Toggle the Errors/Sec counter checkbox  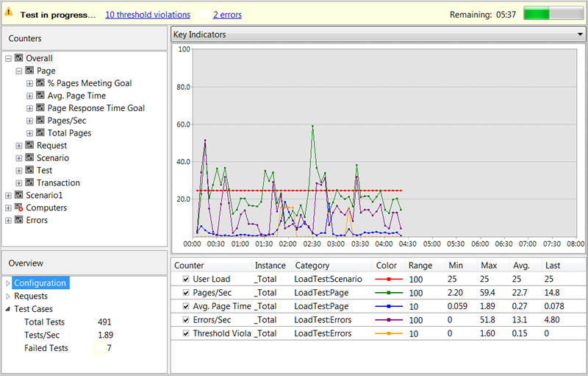tap(186, 320)
